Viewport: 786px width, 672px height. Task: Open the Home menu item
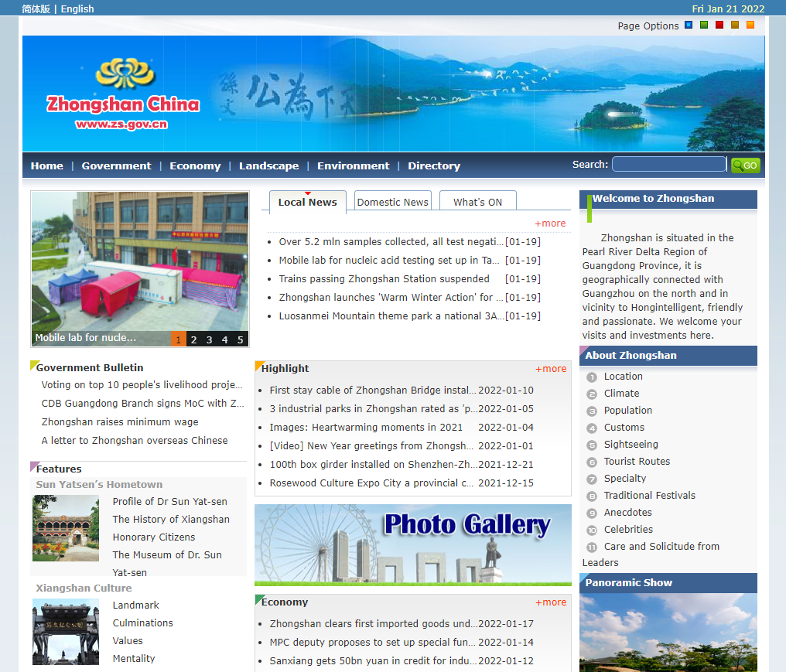pos(47,165)
